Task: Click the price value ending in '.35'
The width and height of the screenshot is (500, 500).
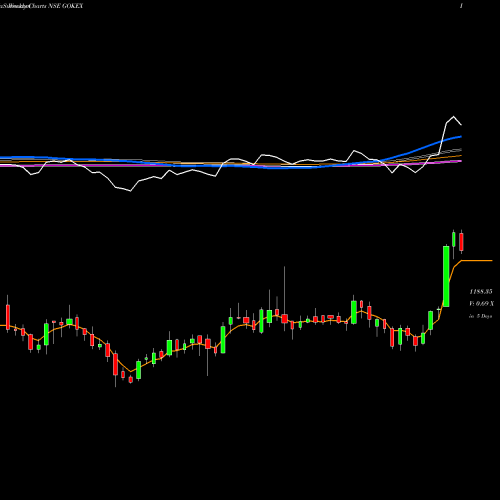Action: 481,292
